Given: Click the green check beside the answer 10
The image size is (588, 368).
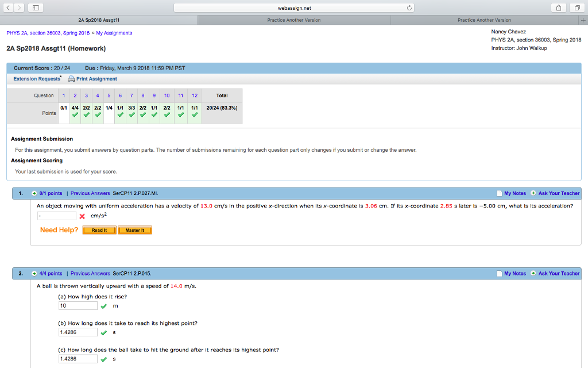Looking at the screenshot, I should point(104,306).
